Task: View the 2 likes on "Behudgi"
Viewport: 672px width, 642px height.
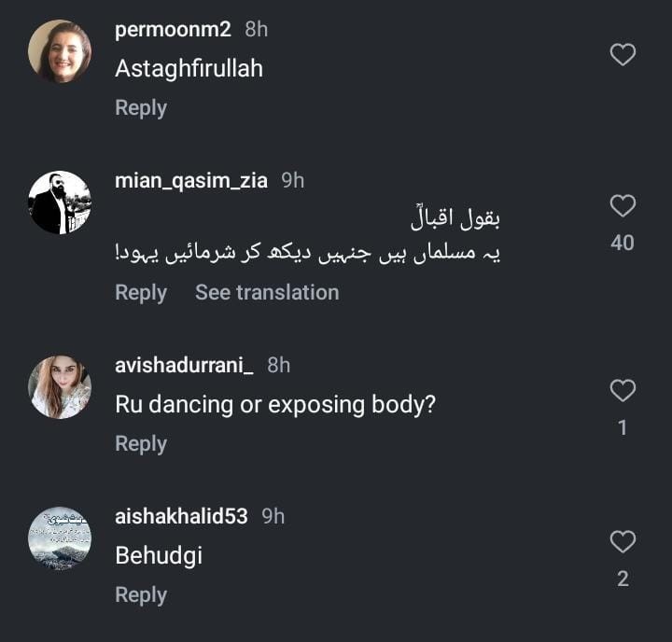Action: [623, 579]
